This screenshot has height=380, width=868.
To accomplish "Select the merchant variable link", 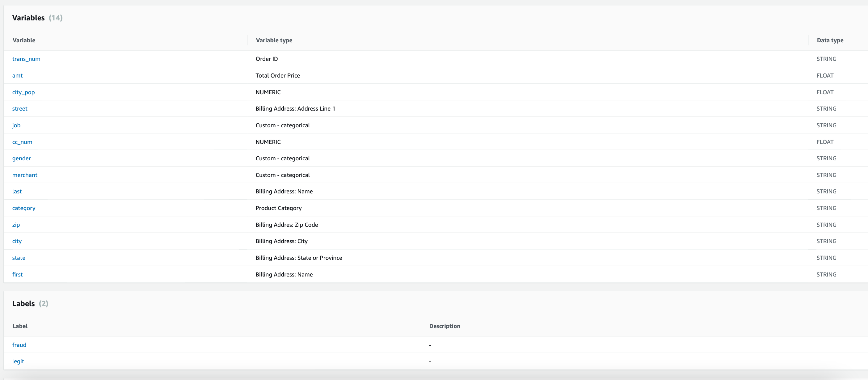I will [25, 175].
